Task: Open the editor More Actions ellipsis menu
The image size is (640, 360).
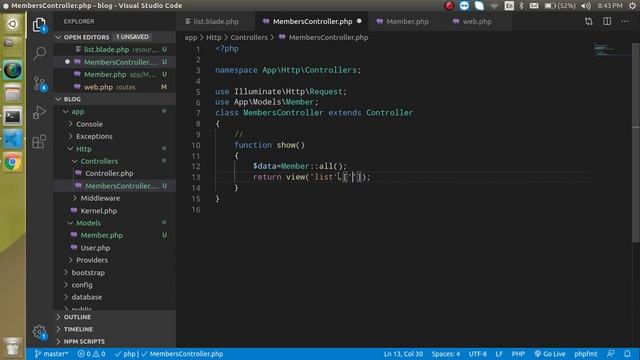Action: [625, 21]
